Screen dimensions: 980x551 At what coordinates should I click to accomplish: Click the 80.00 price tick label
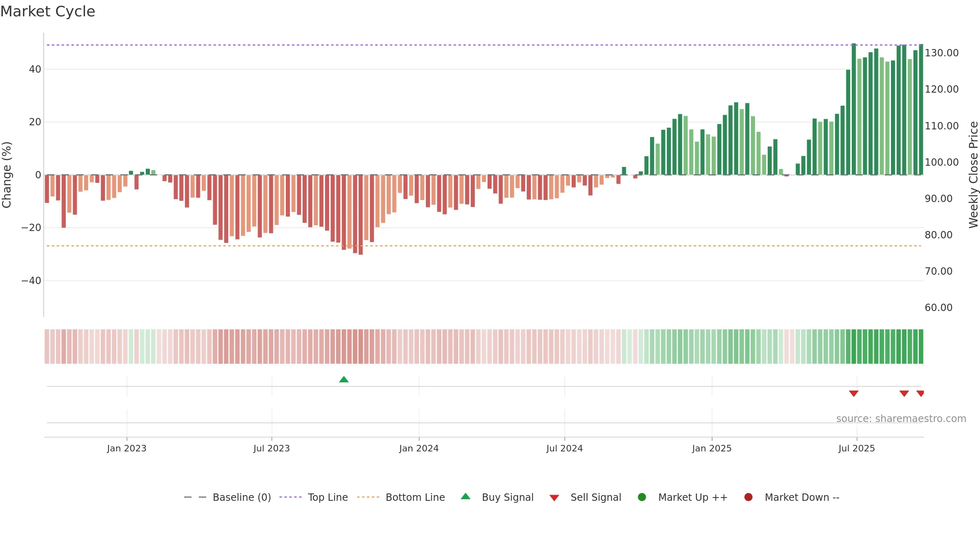[938, 235]
